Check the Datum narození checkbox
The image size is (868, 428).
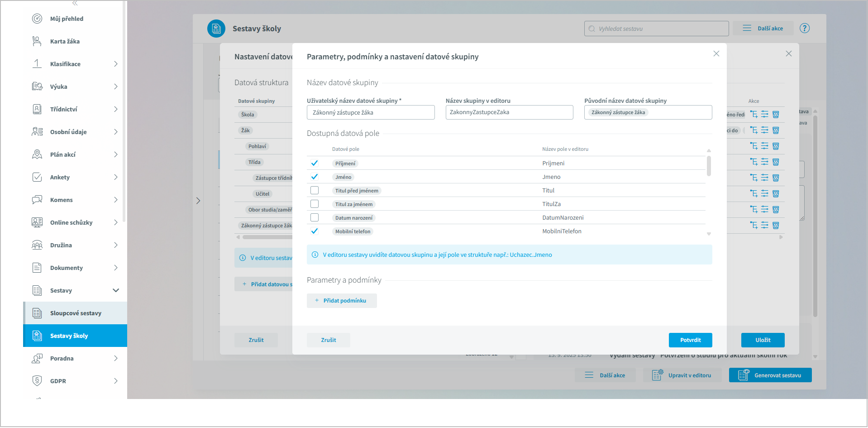point(315,217)
